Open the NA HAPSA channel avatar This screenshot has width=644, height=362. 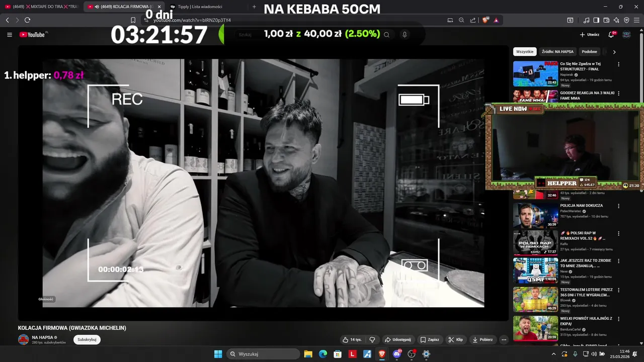(24, 339)
